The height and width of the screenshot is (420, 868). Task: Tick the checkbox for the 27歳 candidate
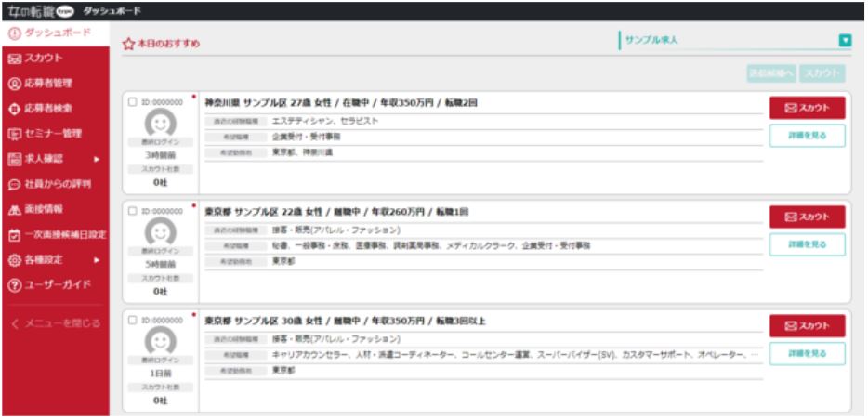tap(132, 102)
